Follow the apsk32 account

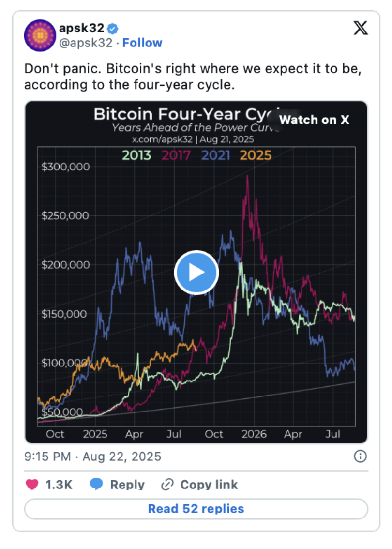click(x=142, y=43)
